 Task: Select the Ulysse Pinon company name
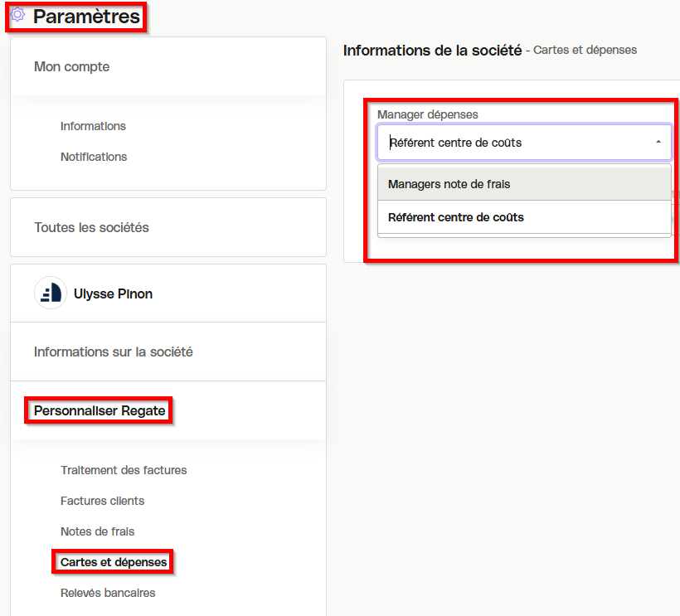[x=113, y=294]
